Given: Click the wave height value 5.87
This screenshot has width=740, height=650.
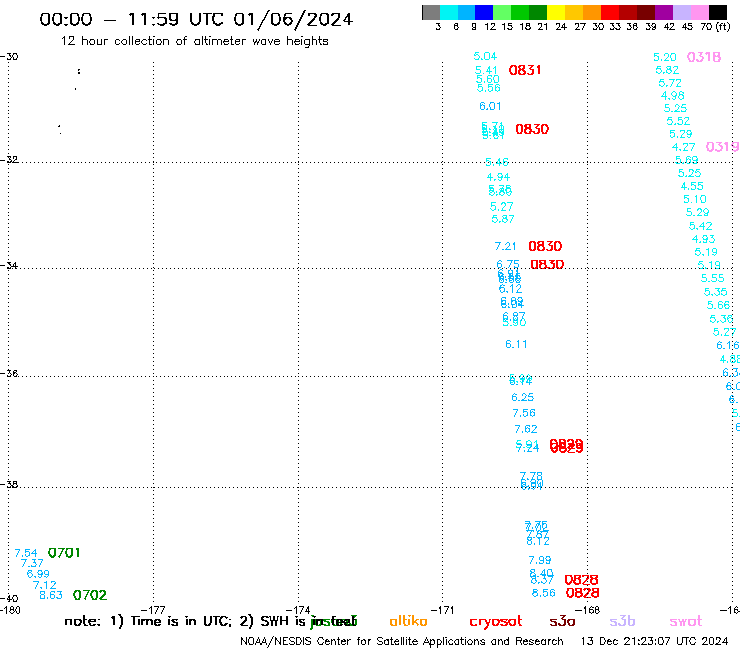Looking at the screenshot, I should point(503,219).
